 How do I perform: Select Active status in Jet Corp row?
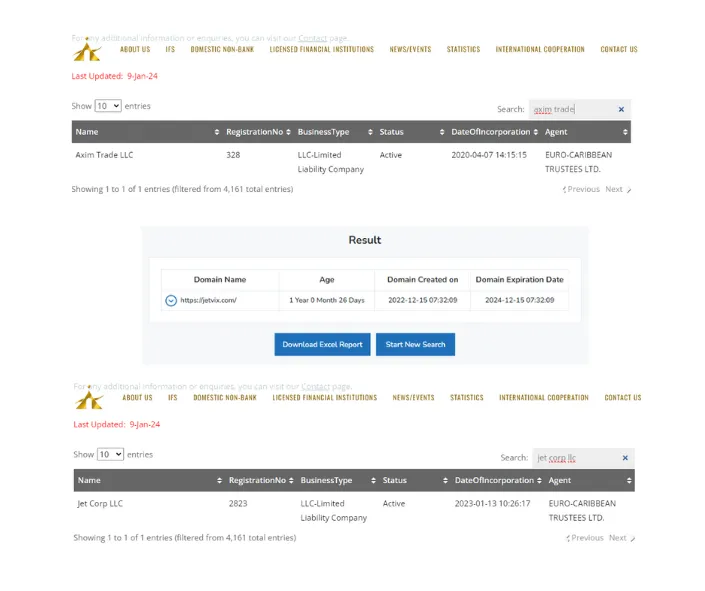394,504
